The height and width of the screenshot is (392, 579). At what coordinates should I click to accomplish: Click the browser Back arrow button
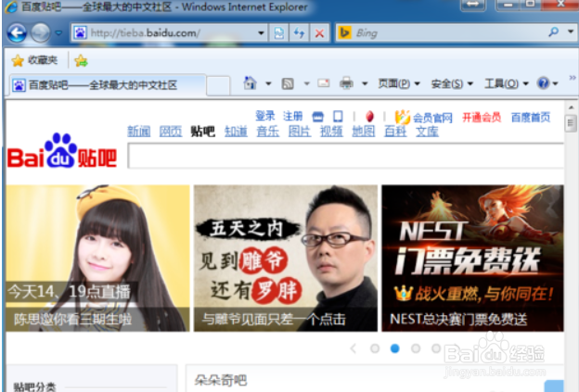[17, 33]
